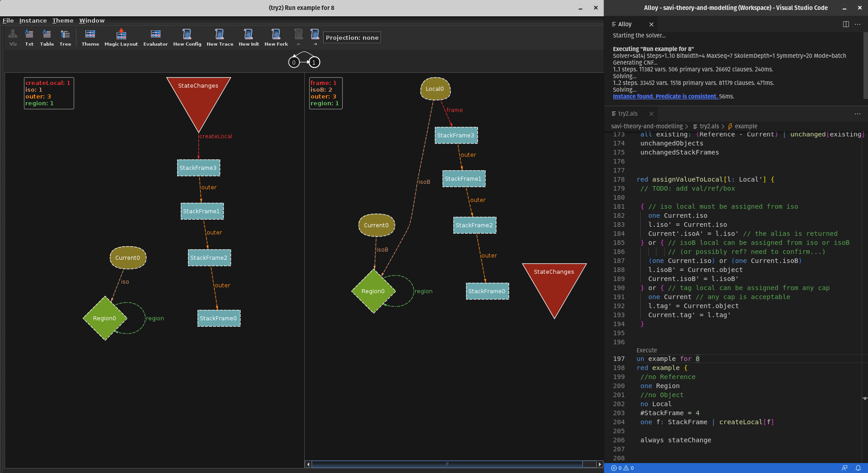Open the Table view

click(47, 37)
